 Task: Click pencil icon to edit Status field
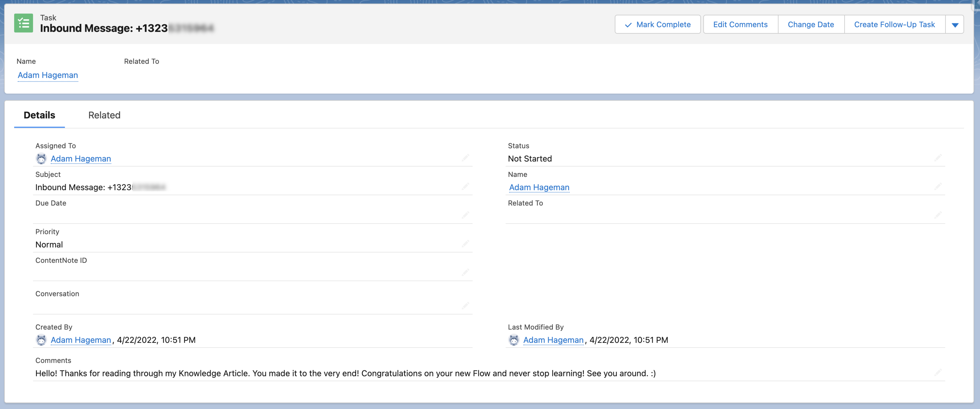coord(938,158)
